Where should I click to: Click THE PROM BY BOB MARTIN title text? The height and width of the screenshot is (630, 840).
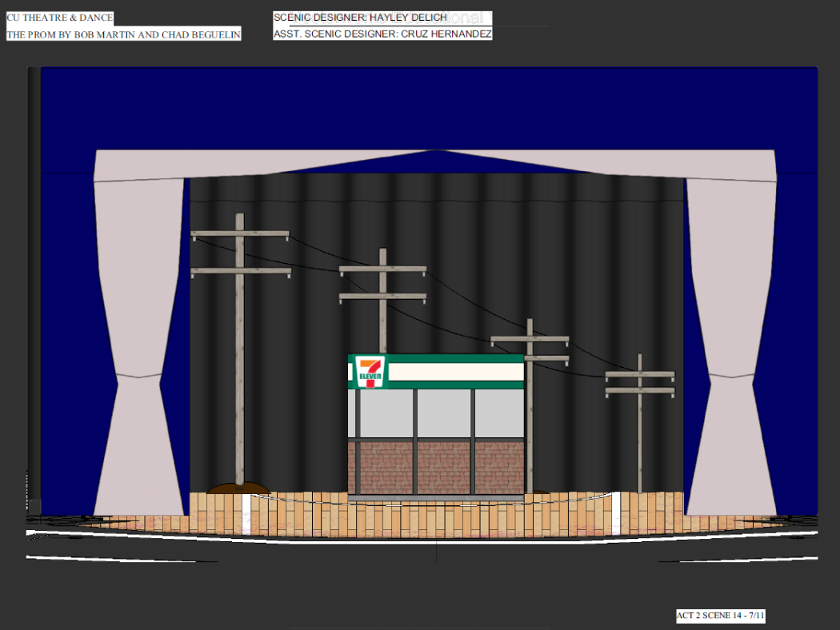pos(124,34)
